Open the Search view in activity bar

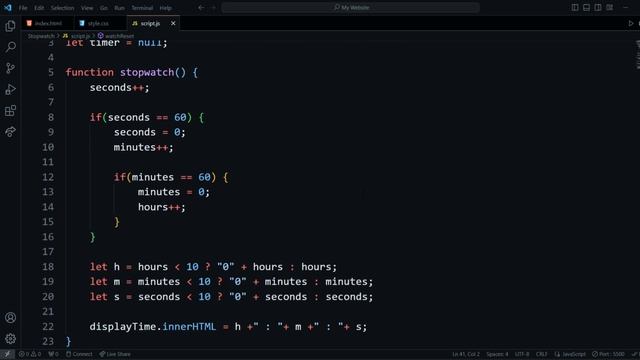tap(10, 47)
